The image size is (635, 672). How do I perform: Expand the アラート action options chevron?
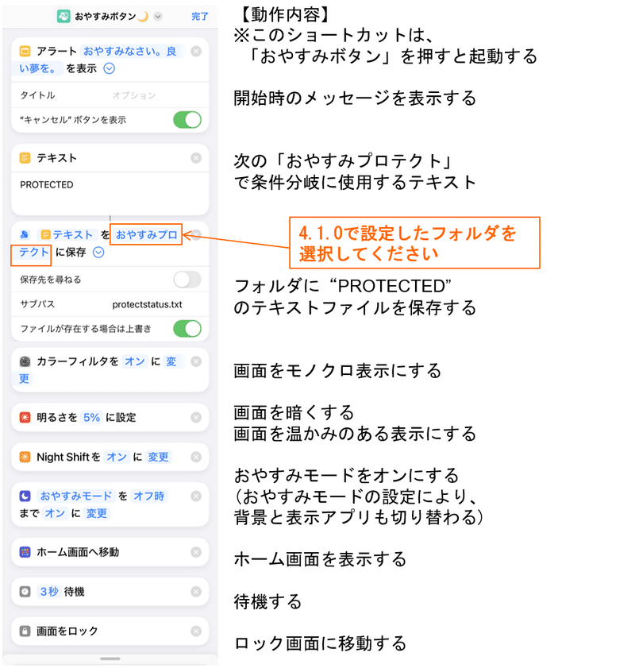point(110,68)
